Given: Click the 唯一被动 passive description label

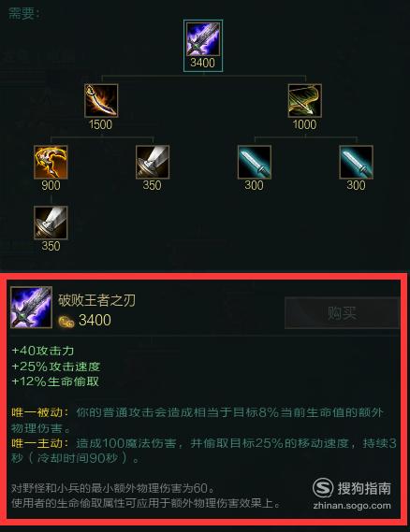Looking at the screenshot, I should pyautogui.click(x=39, y=412).
